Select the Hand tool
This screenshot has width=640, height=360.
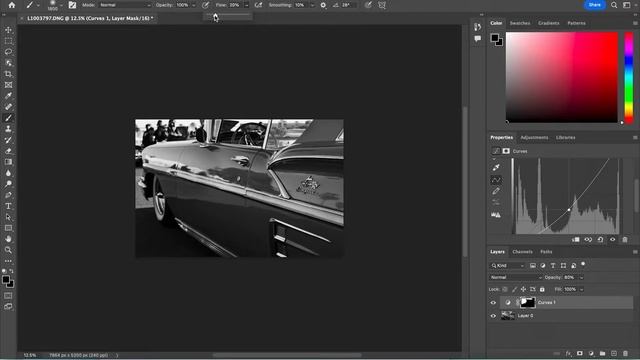pyautogui.click(x=8, y=239)
